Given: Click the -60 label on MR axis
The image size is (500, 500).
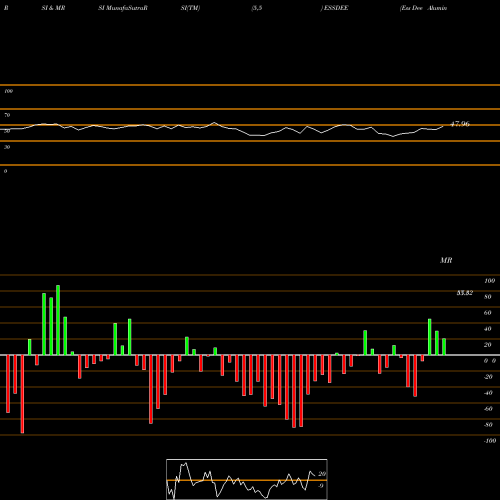Looking at the screenshot, I should (488, 409).
